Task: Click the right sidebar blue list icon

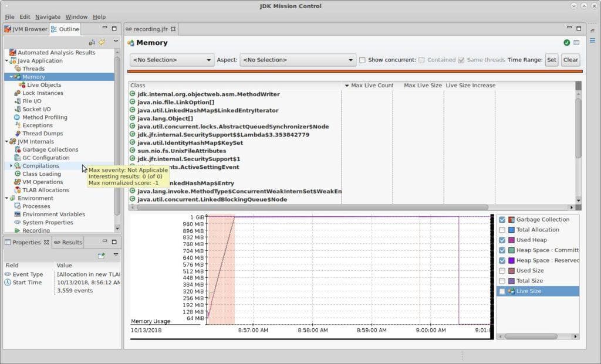Action: (x=593, y=40)
